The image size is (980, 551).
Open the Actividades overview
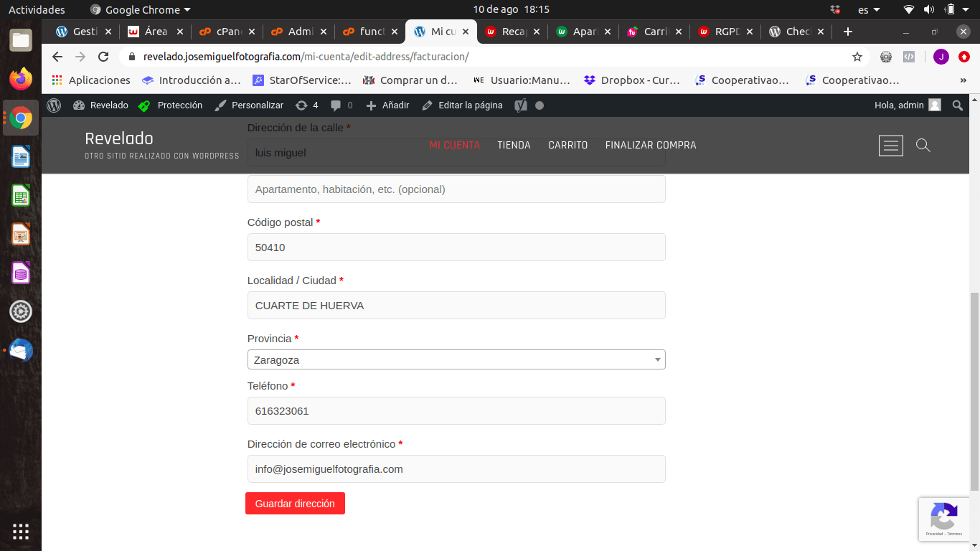(37, 10)
